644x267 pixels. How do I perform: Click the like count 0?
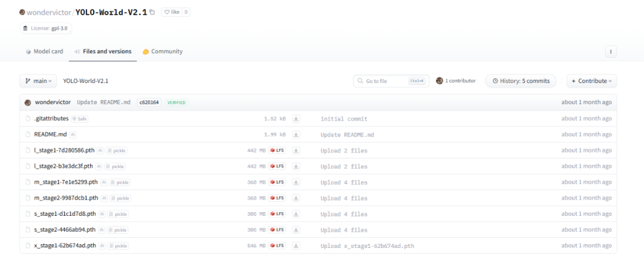click(186, 13)
